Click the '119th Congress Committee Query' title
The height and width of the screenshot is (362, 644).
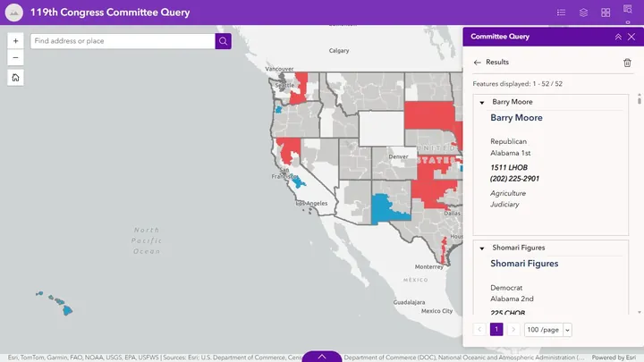[110, 13]
